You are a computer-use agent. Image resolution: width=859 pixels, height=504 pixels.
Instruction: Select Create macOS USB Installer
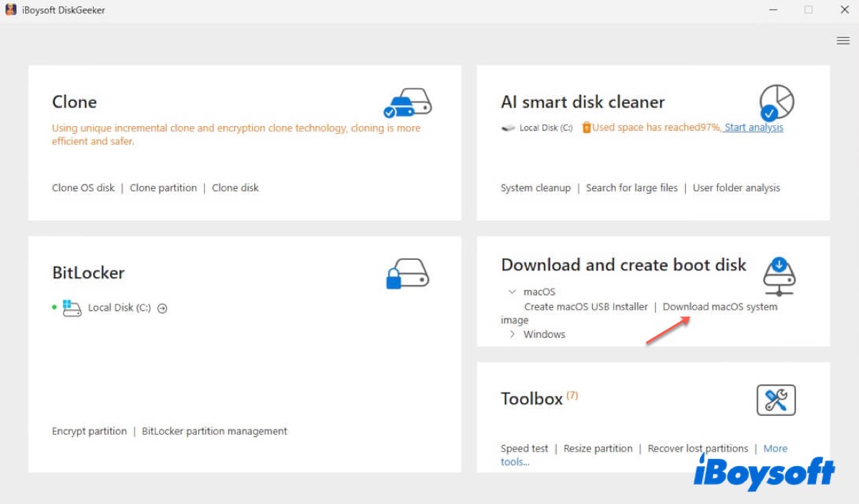[586, 306]
